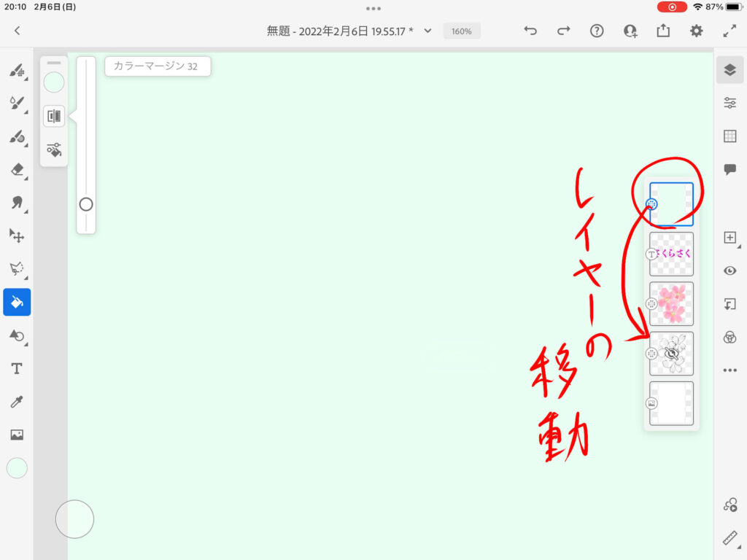
Task: Open the 160% zoom level menu
Action: tap(461, 31)
